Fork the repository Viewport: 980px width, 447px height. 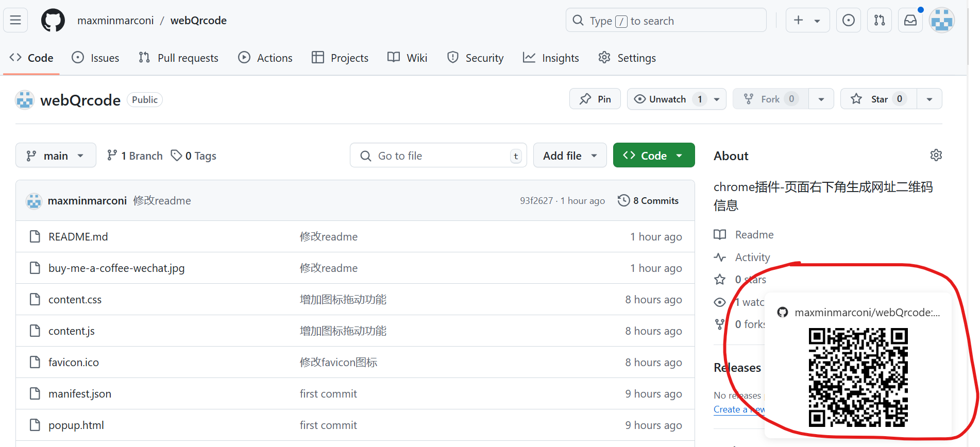(771, 99)
